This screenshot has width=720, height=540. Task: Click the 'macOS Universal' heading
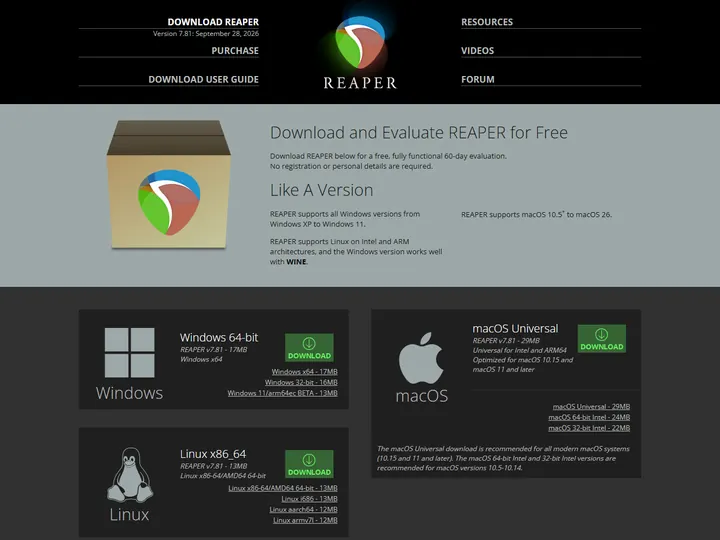pyautogui.click(x=515, y=329)
